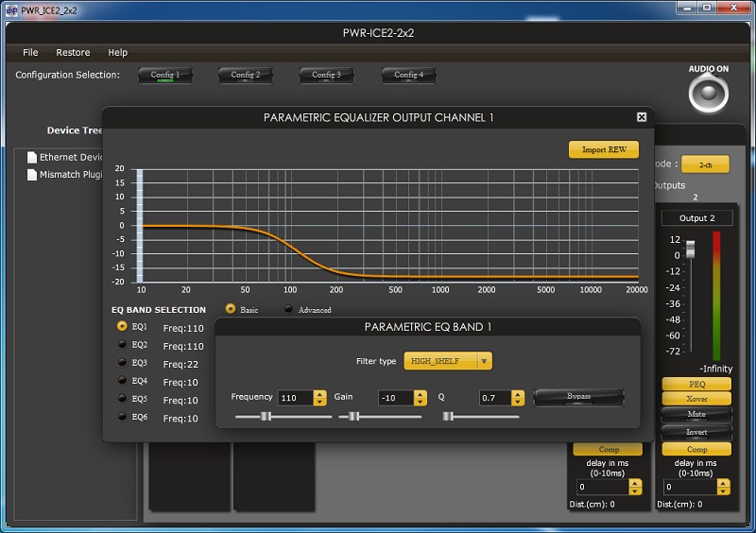Increase Output 2 delay with up arrow
The height and width of the screenshot is (533, 756).
(x=723, y=483)
